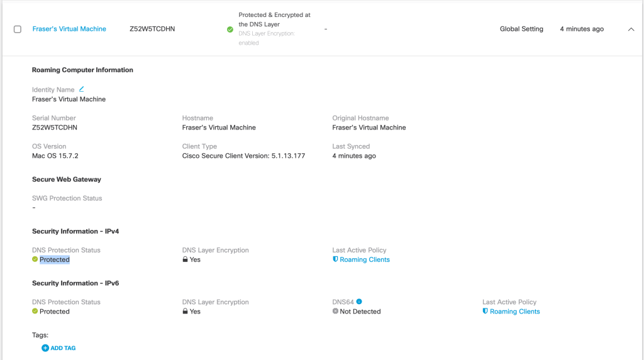Image resolution: width=644 pixels, height=360 pixels.
Task: Click the grey Not Detected status icon
Action: pyautogui.click(x=335, y=312)
